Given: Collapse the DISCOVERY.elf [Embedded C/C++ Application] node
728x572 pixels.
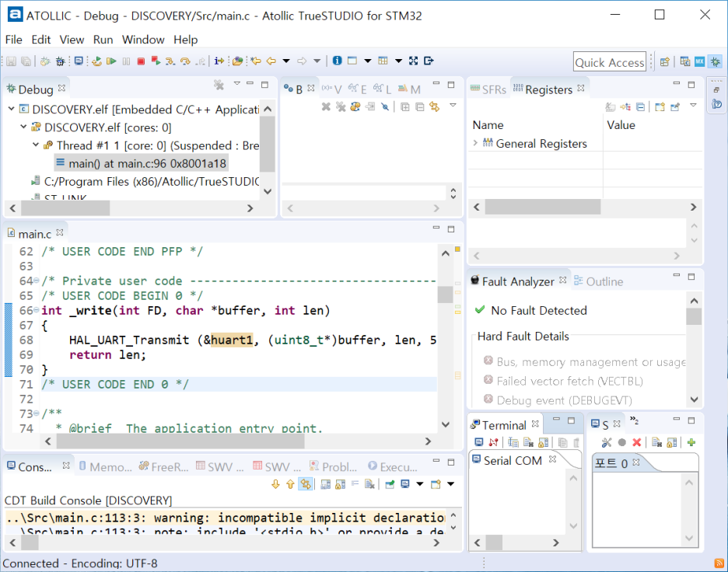Looking at the screenshot, I should tap(11, 109).
